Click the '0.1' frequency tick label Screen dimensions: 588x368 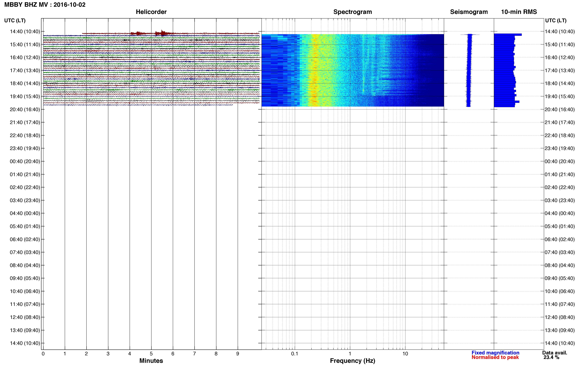(x=295, y=354)
